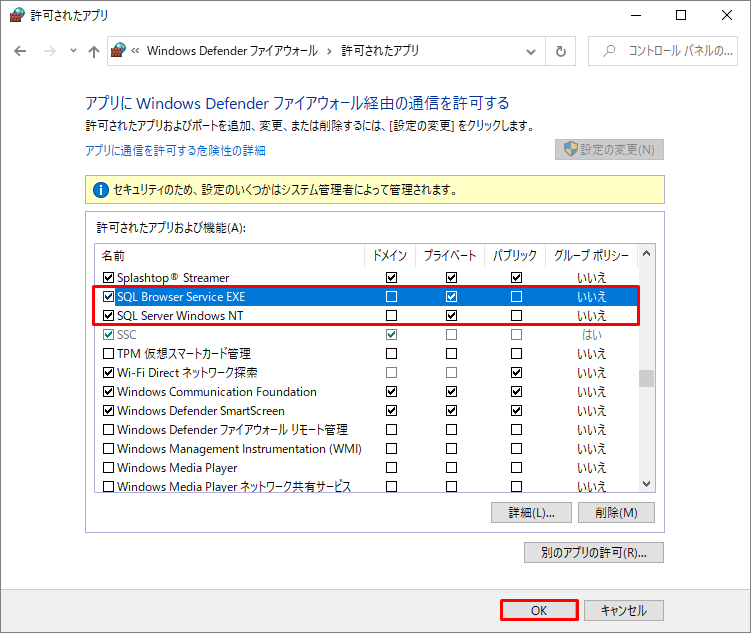
Task: Open the 詳細(L)... button
Action: click(x=531, y=513)
